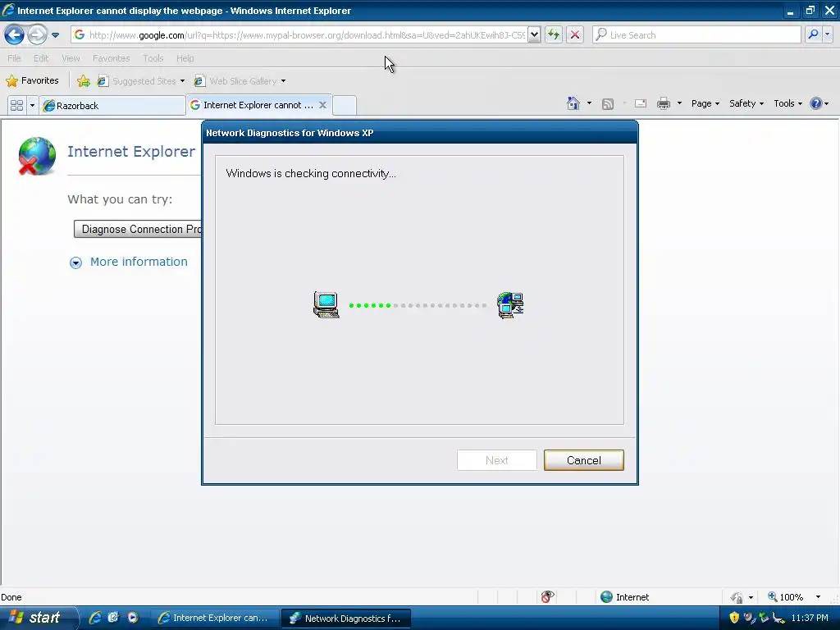This screenshot has height=630, width=840.
Task: Open the zoom level 100% control
Action: coord(786,597)
